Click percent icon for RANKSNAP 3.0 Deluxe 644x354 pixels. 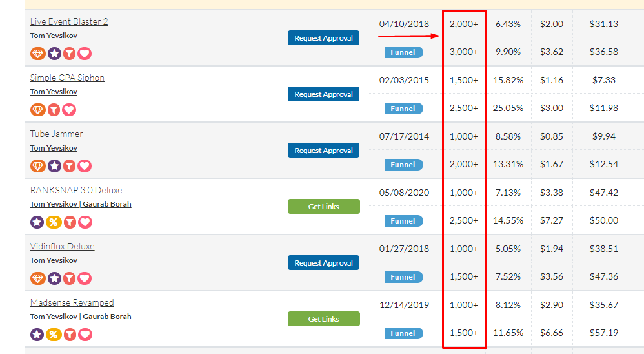coord(54,222)
